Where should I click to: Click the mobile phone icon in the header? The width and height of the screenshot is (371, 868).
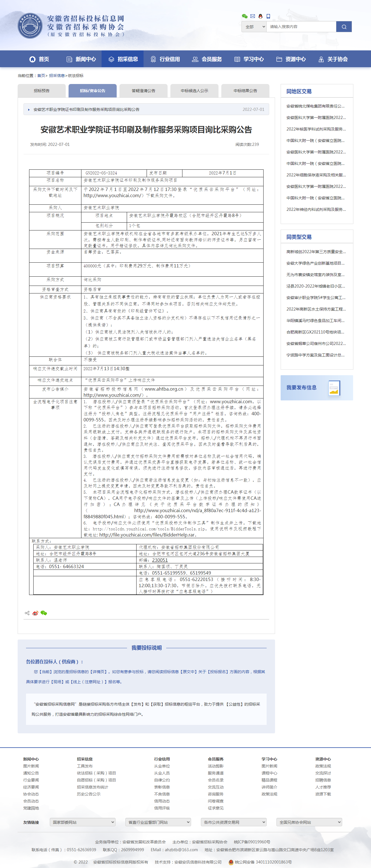[x=268, y=16]
